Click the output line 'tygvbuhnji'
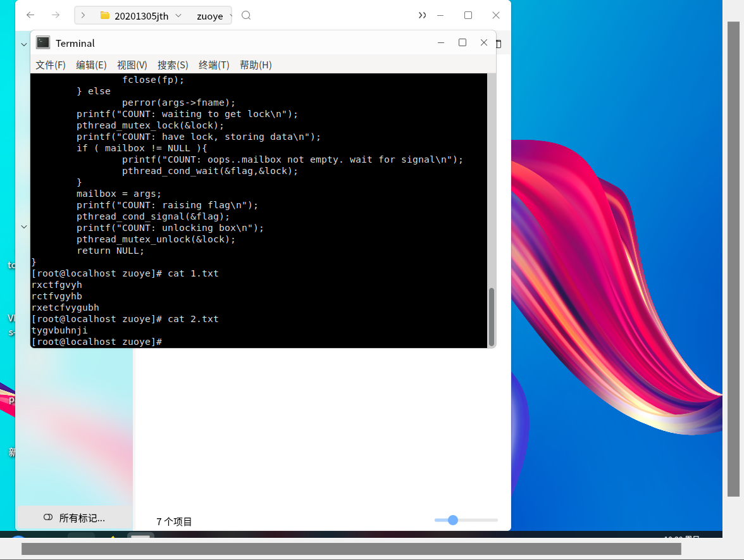Viewport: 744px width, 560px height. point(59,330)
